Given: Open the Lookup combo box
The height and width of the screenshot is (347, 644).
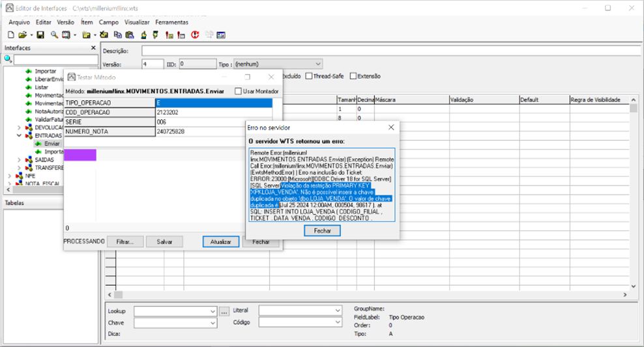Looking at the screenshot, I should [212, 311].
